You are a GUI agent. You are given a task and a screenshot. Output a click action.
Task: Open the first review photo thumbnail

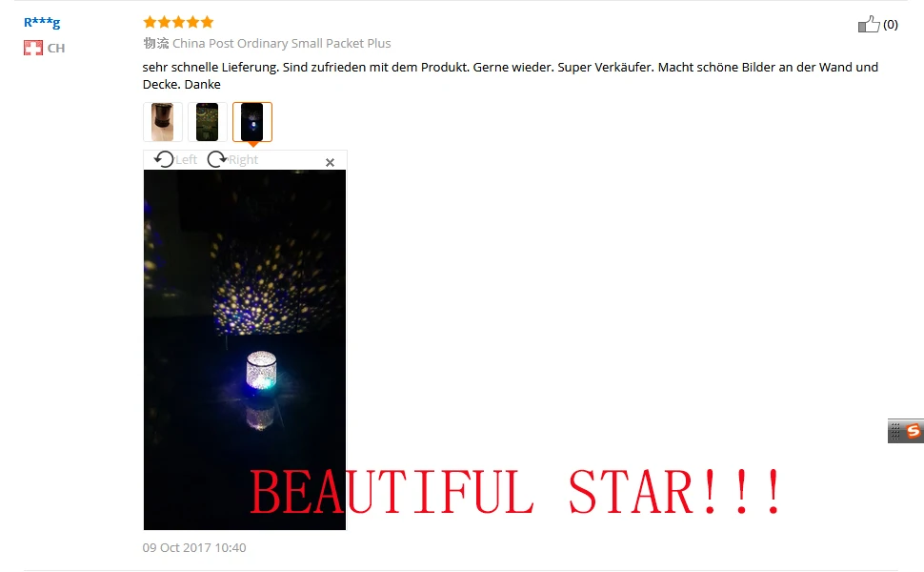(x=163, y=122)
